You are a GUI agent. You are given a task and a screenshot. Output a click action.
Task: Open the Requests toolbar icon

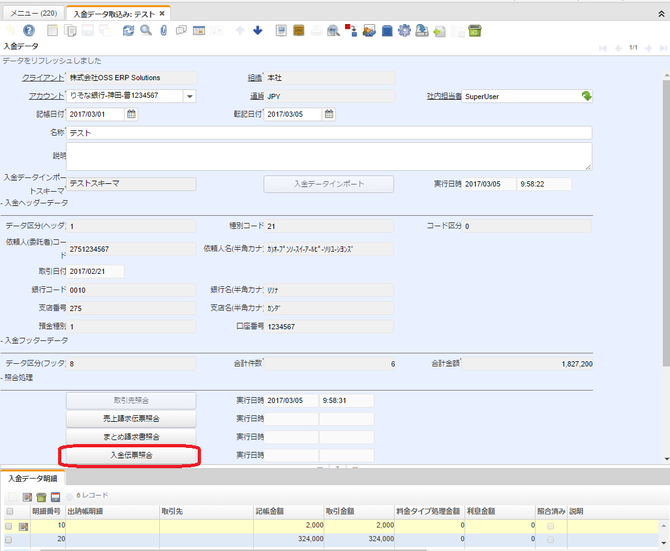coord(369,30)
